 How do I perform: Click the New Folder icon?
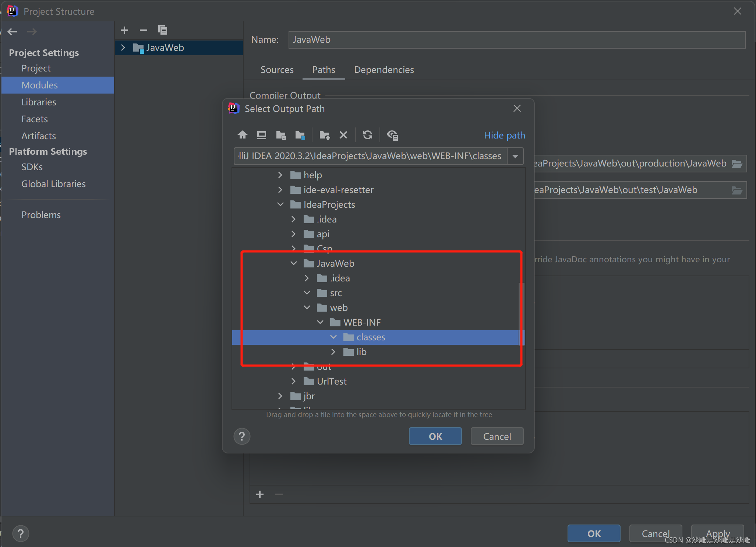[x=324, y=135]
